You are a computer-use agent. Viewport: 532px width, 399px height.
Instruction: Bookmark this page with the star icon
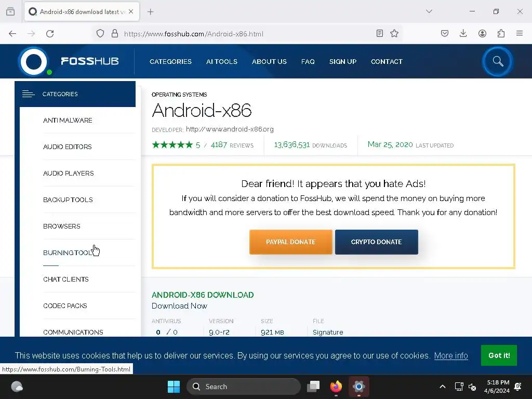[394, 33]
